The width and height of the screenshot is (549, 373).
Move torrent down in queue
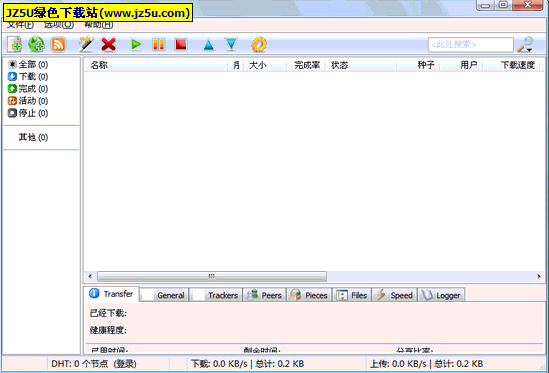click(x=231, y=44)
